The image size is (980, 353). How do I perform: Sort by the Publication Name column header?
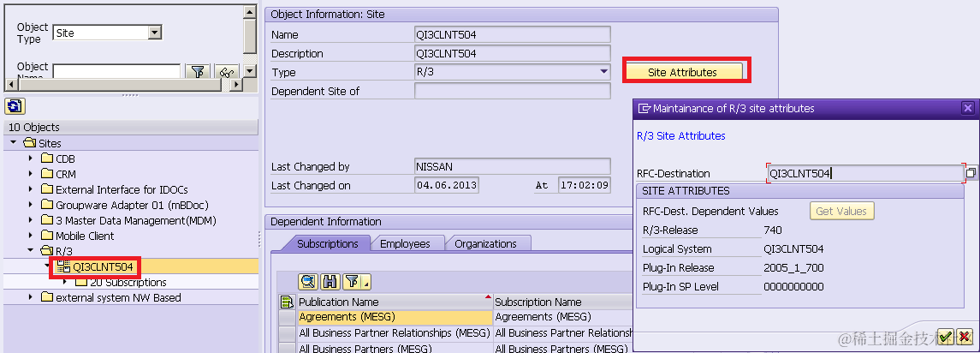(395, 302)
